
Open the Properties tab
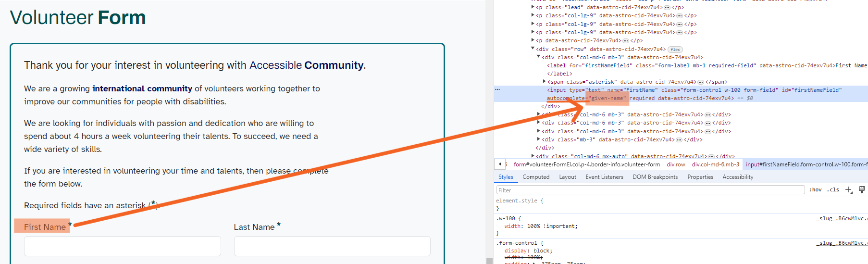tap(700, 177)
